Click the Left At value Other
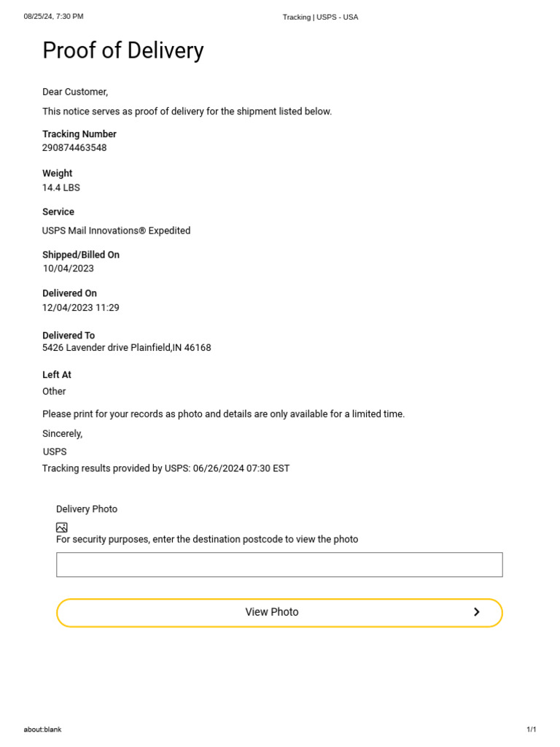 (x=54, y=391)
